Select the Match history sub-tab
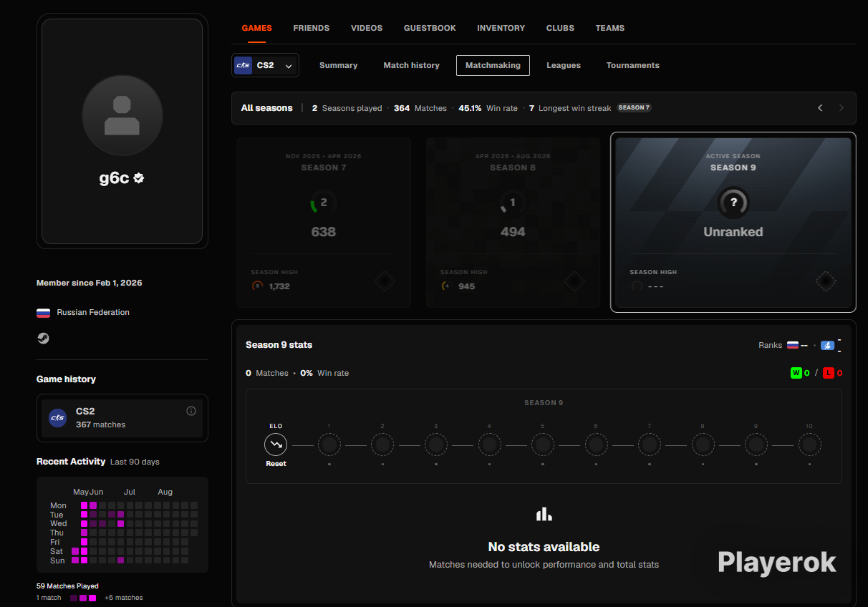 (x=411, y=65)
